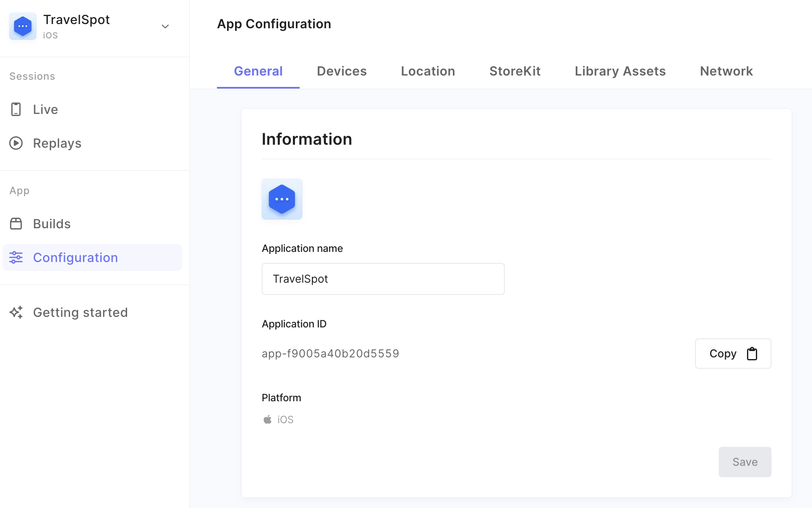Click the Replays play-circle icon
This screenshot has width=812, height=508.
[x=16, y=143]
